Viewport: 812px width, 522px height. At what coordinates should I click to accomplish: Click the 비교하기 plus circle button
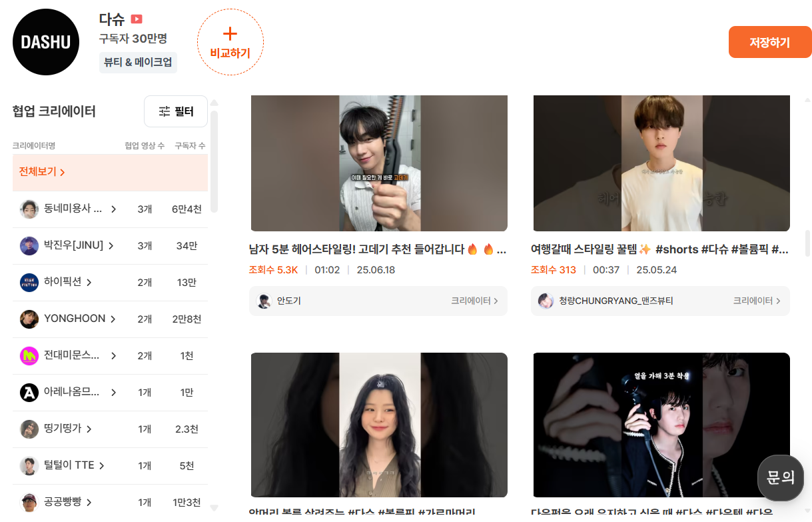click(230, 42)
